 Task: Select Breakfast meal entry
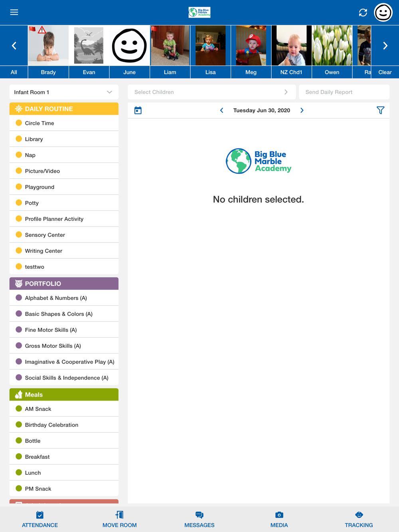point(64,457)
